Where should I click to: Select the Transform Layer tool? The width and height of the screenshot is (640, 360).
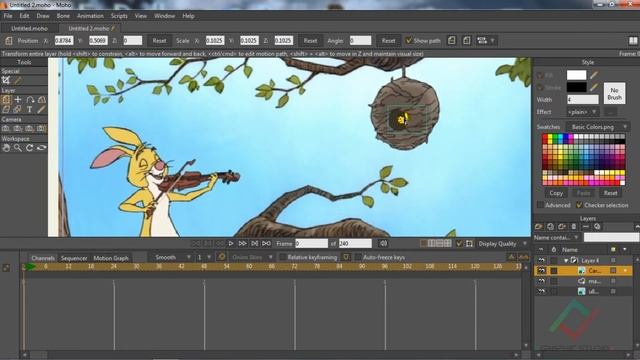(6, 100)
